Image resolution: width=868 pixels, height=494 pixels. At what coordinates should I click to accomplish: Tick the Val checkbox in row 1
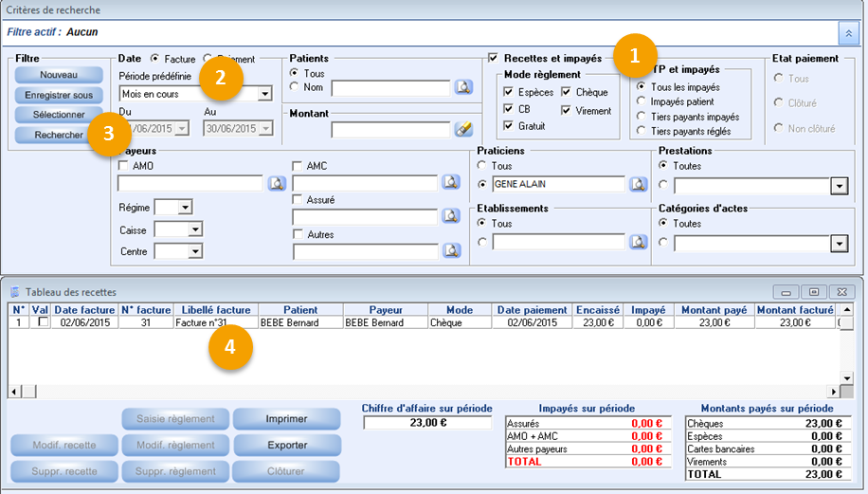point(43,321)
